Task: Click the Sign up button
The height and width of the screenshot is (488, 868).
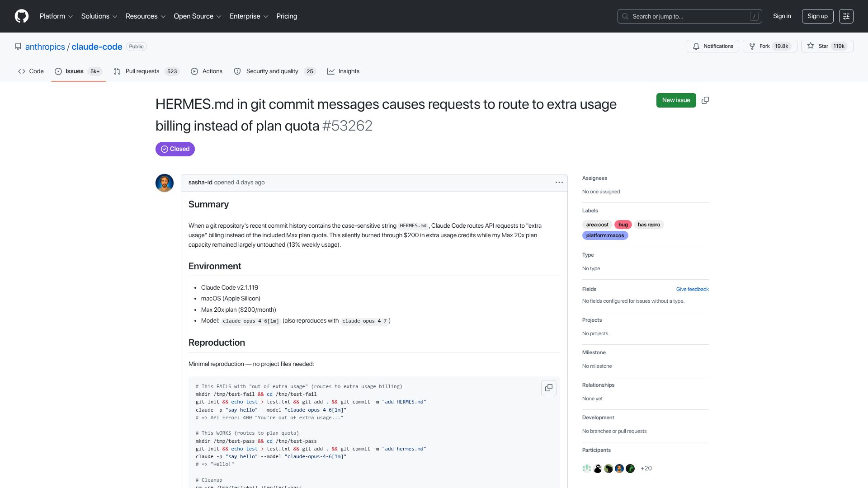Action: coord(817,16)
